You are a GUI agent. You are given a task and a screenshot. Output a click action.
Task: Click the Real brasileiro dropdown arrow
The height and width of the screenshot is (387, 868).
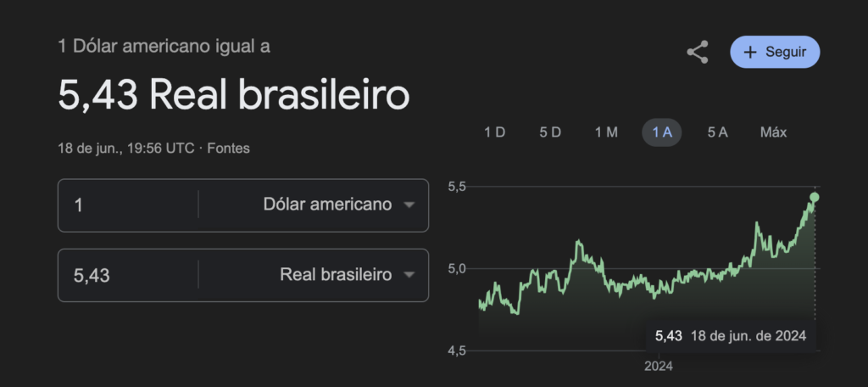pyautogui.click(x=409, y=275)
